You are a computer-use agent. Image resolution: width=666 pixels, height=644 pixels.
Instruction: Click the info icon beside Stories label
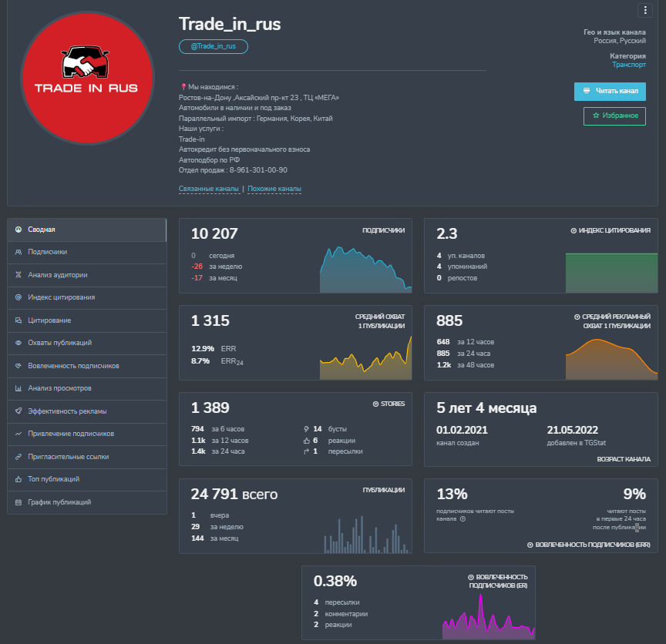click(x=375, y=404)
